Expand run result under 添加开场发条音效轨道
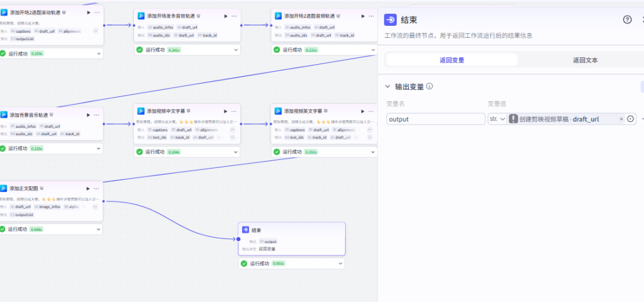644x302 pixels. coord(236,50)
